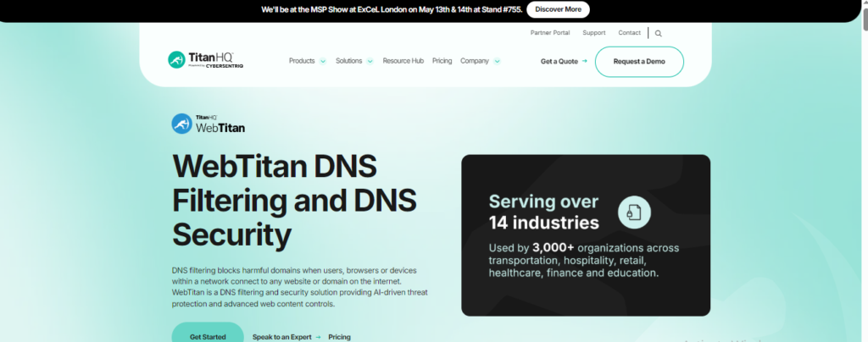Click Request a Demo button
This screenshot has width=868, height=342.
pyautogui.click(x=639, y=61)
